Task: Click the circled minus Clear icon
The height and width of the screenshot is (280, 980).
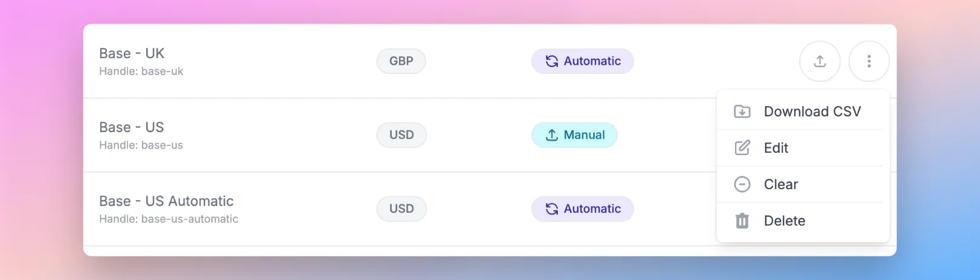Action: coord(742,184)
